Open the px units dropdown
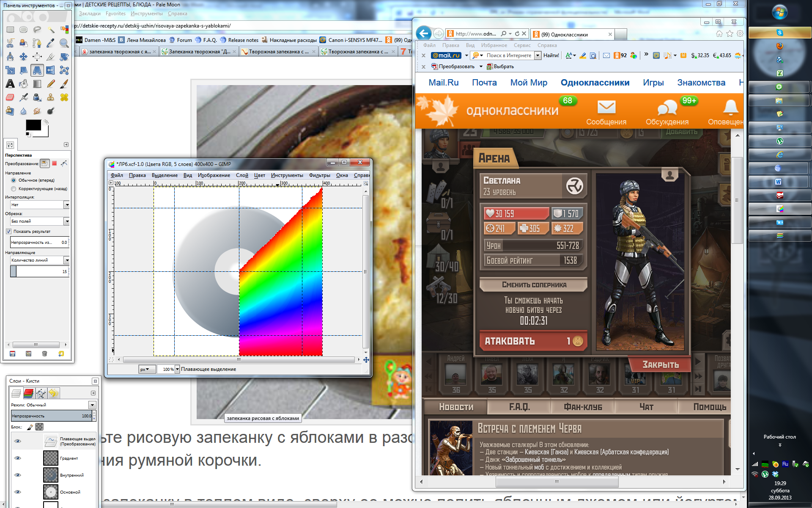This screenshot has height=508, width=812. click(x=147, y=369)
